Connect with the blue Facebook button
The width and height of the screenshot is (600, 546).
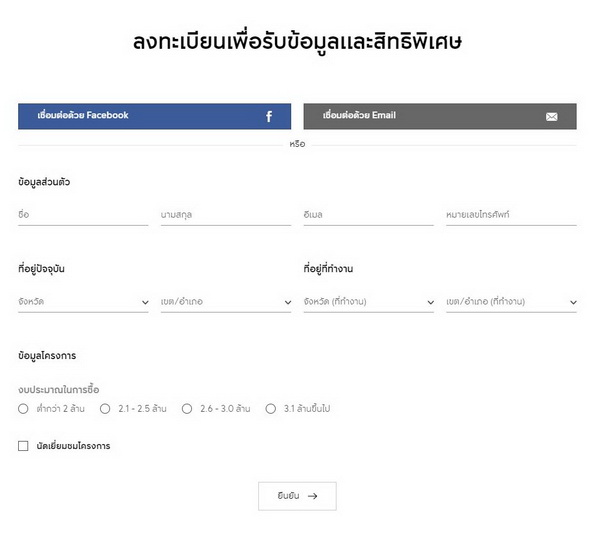pos(154,116)
